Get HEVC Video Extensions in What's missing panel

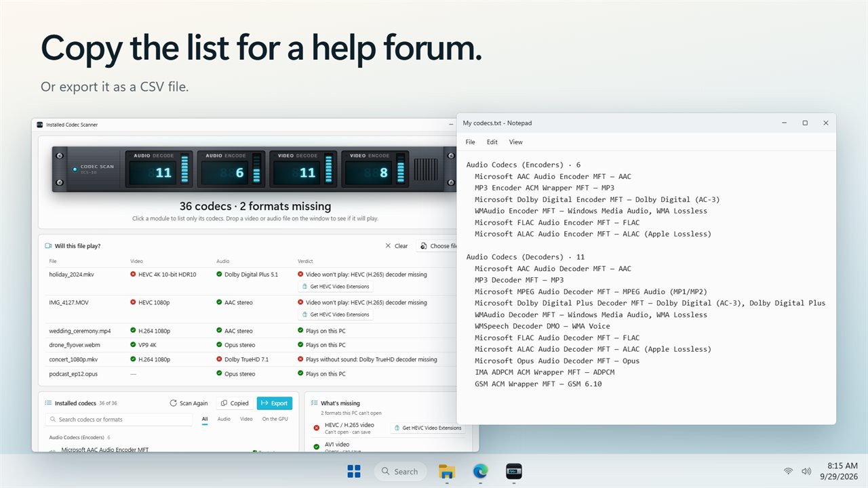[x=428, y=428]
